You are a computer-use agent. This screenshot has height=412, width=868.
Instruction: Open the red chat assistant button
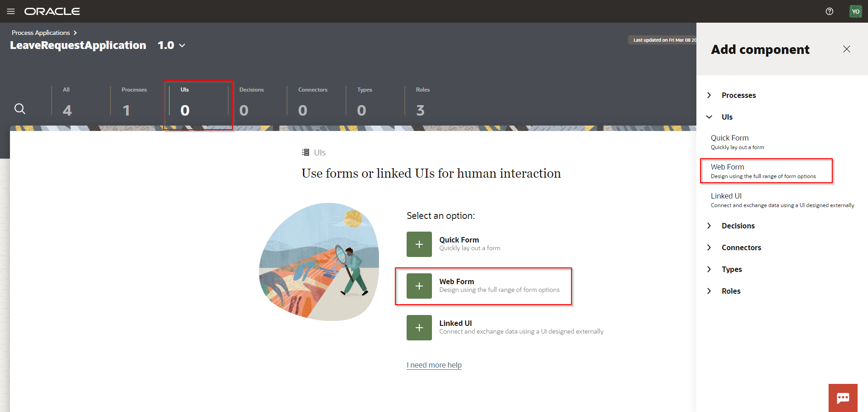click(843, 398)
